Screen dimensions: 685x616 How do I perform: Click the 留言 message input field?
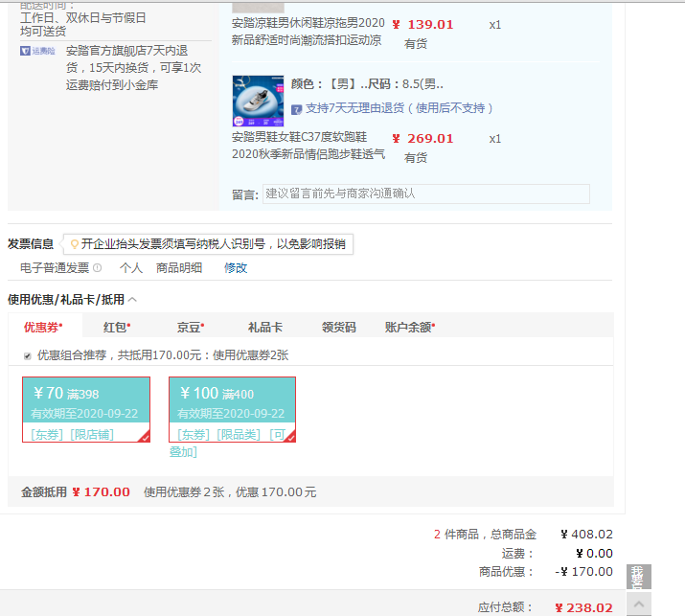click(426, 194)
